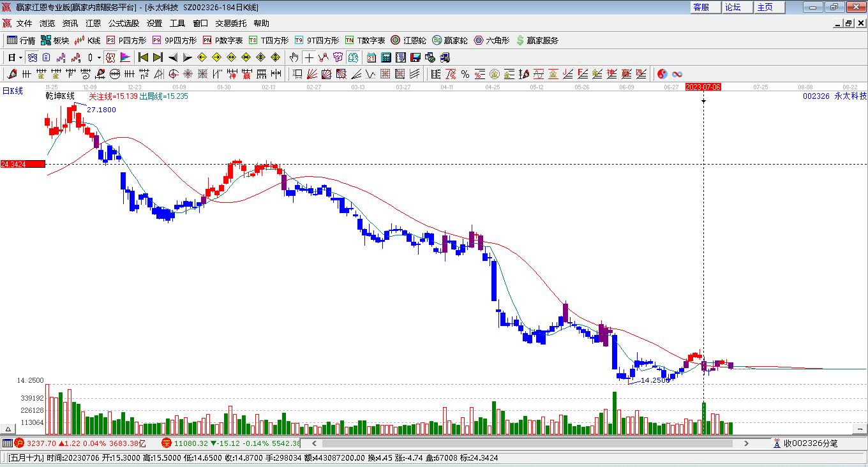Screen dimensions: 868x467
Task: Open the 行情 market quotes view
Action: tap(21, 40)
